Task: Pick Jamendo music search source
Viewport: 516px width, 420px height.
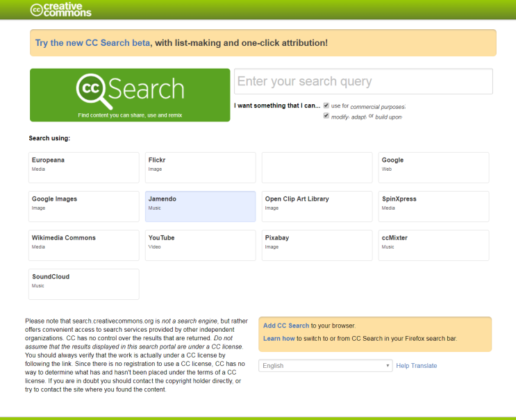Action: coord(200,206)
